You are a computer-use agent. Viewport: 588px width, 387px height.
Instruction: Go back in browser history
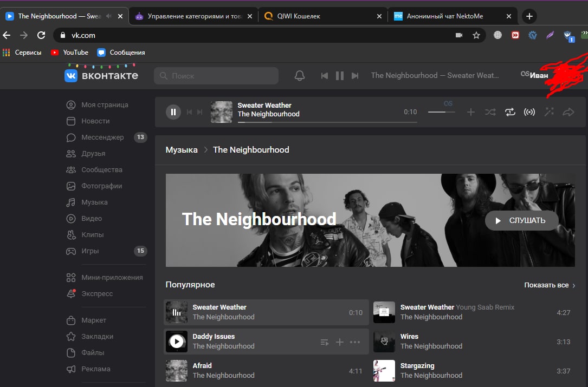[7, 35]
